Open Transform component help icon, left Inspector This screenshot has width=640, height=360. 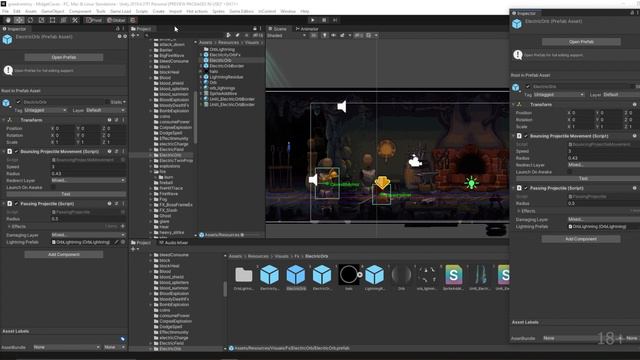point(109,120)
